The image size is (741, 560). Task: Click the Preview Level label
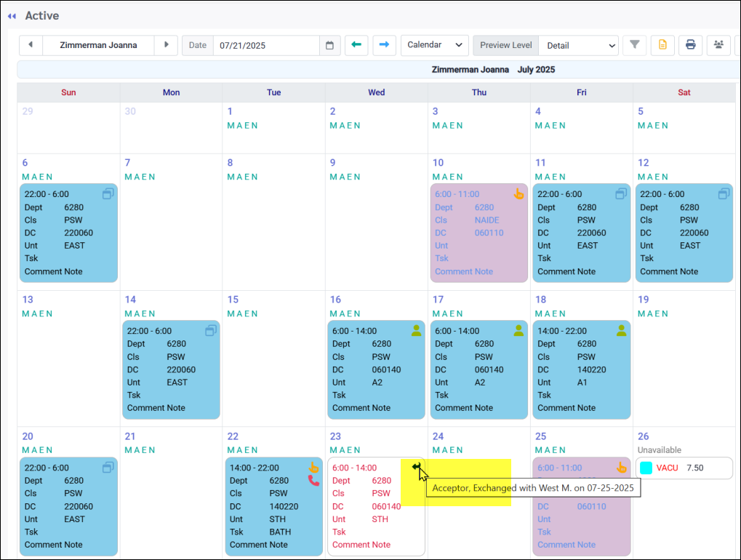[505, 45]
